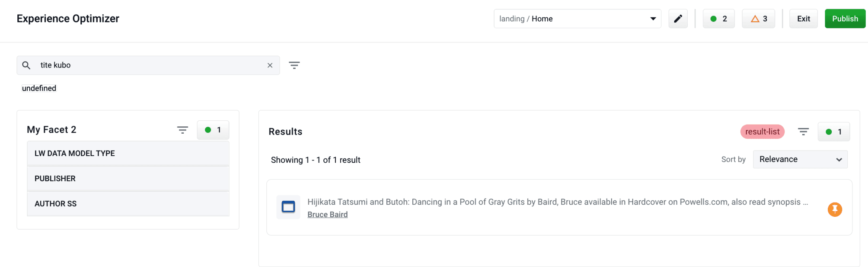Click the search magnifier icon
This screenshot has width=868, height=267.
pos(26,65)
